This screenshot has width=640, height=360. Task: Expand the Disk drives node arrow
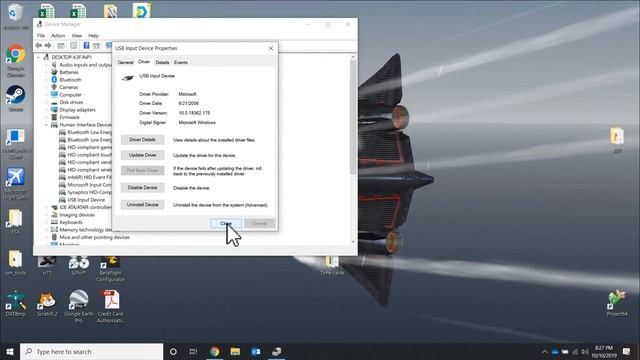[x=47, y=102]
